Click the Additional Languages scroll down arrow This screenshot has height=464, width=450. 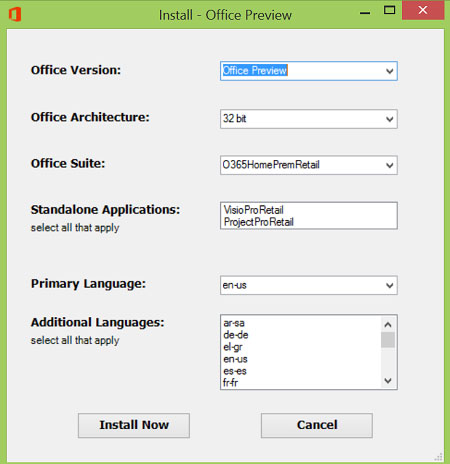(388, 380)
